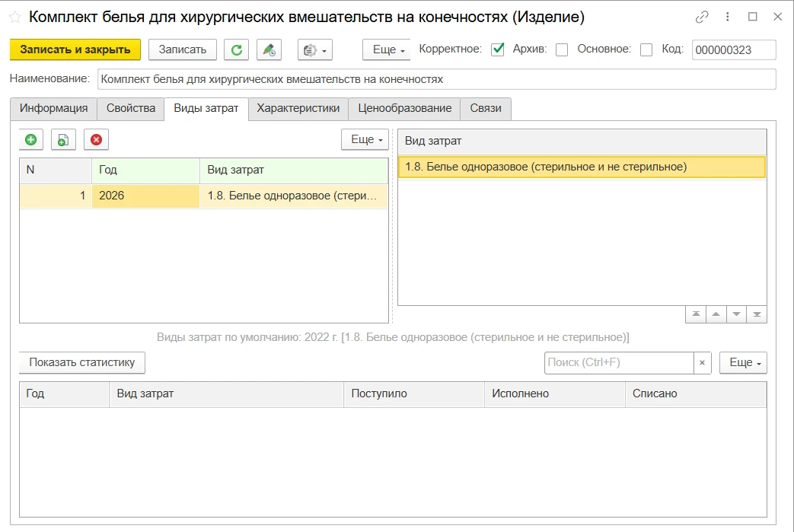Click the edit history pencil icon button
Viewport: 794px width, 532px height.
(269, 49)
